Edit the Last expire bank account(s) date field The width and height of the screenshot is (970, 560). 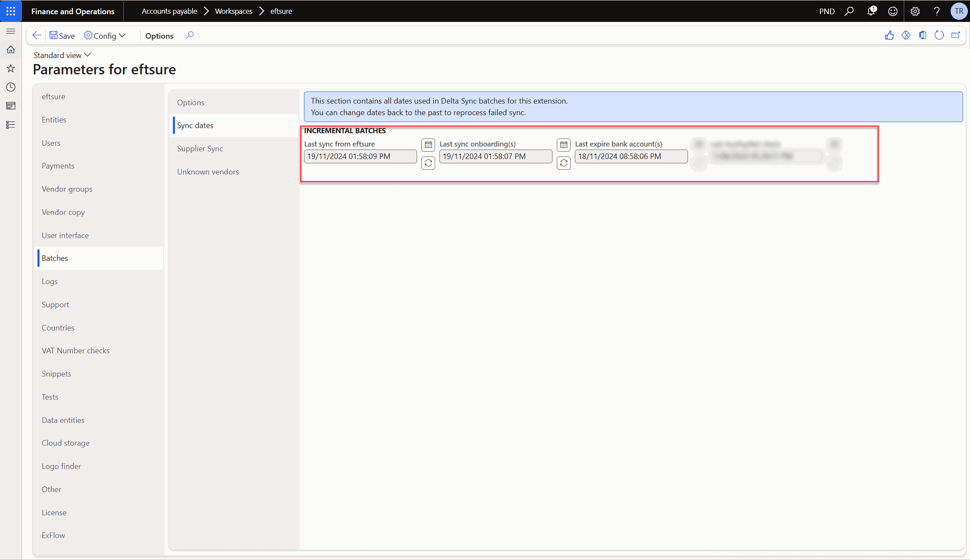[631, 156]
